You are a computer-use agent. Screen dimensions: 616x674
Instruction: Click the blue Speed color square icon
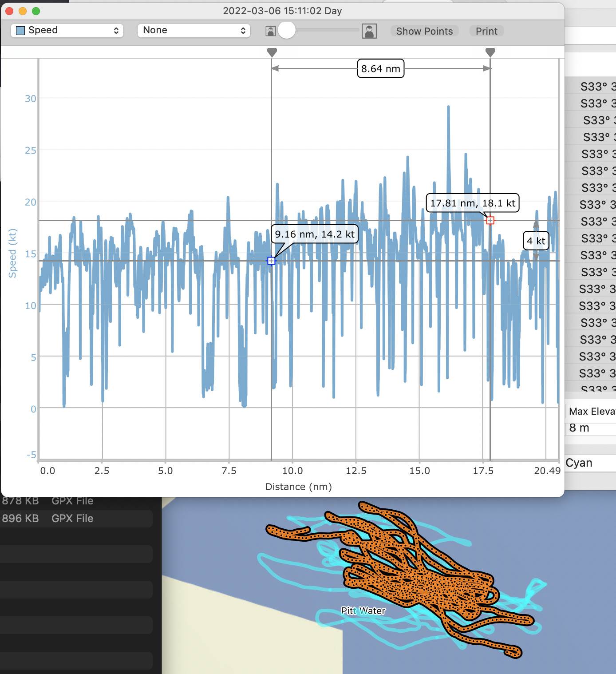20,30
